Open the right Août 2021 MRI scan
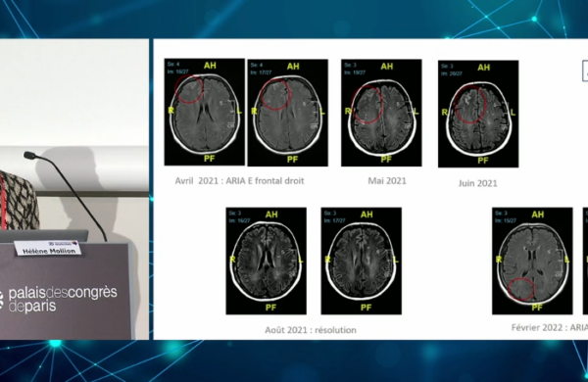Viewport: 588px width, 382px height. pyautogui.click(x=361, y=261)
